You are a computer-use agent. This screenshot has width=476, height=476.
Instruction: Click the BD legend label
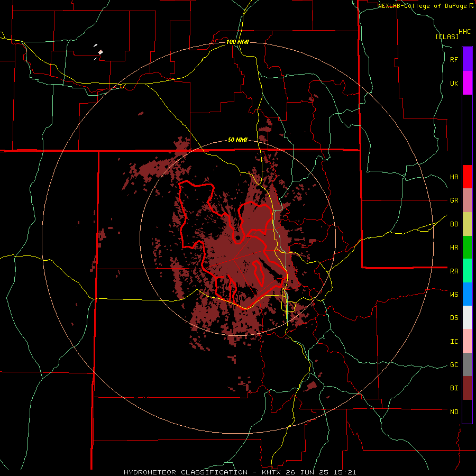[x=454, y=224]
